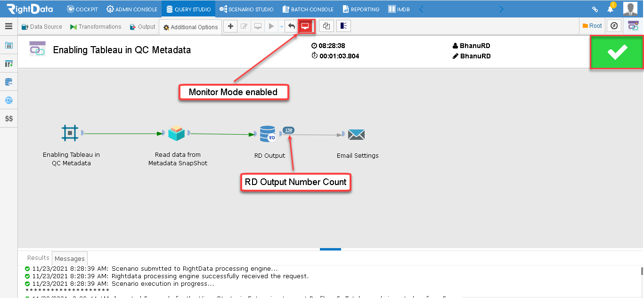The width and height of the screenshot is (644, 298).
Task: Toggle the hamburger sidebar menu
Action: click(x=8, y=26)
